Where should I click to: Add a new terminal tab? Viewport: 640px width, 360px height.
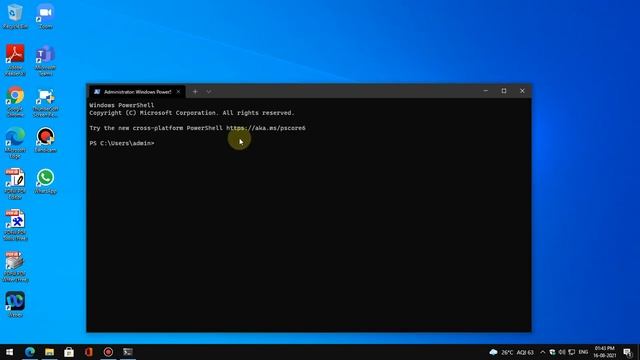[x=195, y=92]
